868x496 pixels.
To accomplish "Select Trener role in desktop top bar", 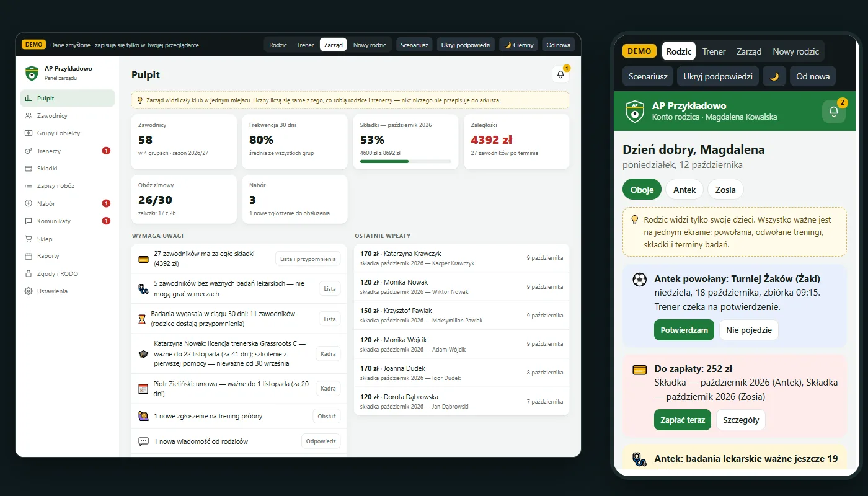I will (x=305, y=45).
